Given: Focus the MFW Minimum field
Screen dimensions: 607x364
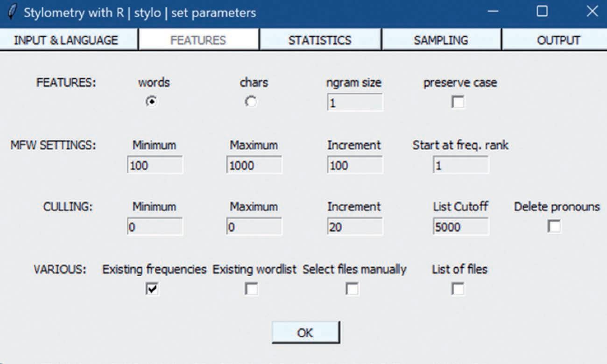Looking at the screenshot, I should pos(155,166).
